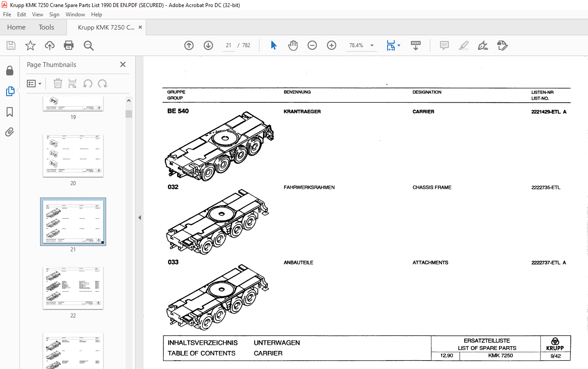Print the document using the printer icon
The width and height of the screenshot is (588, 369).
coord(69,45)
